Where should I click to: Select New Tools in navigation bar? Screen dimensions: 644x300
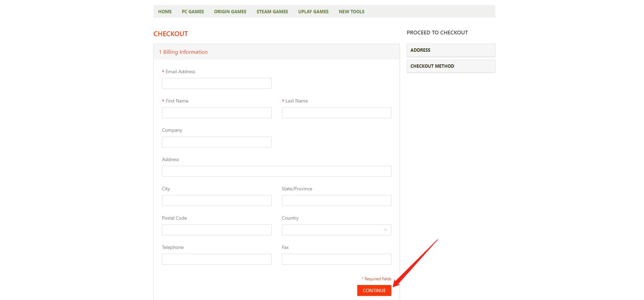pos(351,12)
